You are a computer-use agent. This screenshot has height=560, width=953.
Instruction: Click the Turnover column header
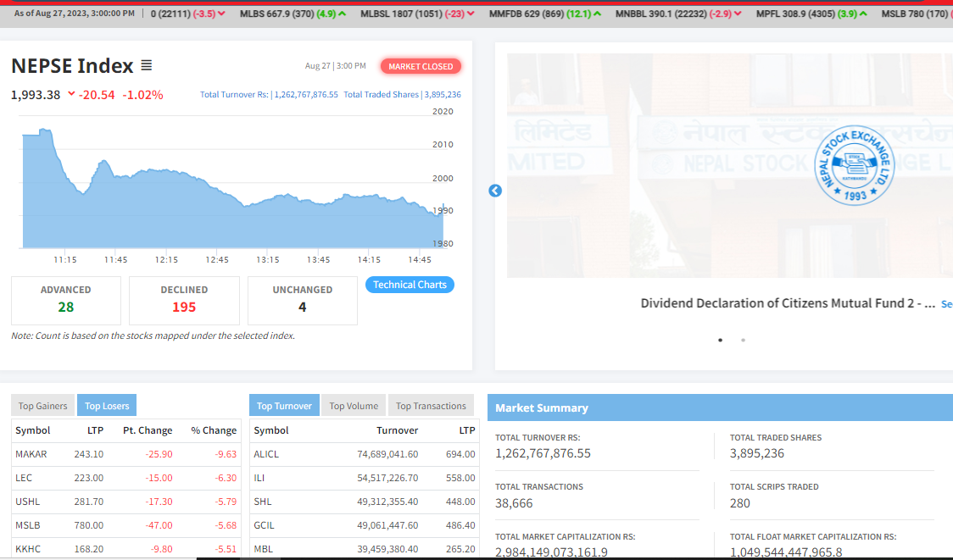pyautogui.click(x=397, y=430)
